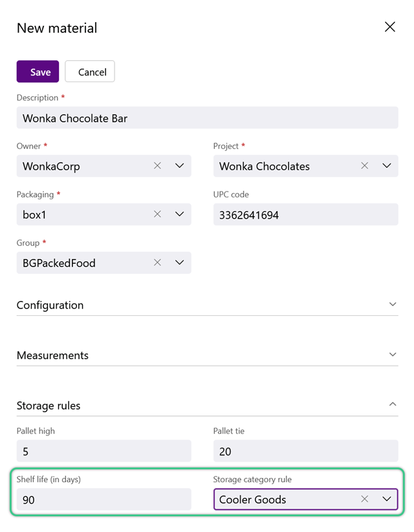The image size is (414, 532).
Task: Open the Group dropdown list
Action: 179,263
